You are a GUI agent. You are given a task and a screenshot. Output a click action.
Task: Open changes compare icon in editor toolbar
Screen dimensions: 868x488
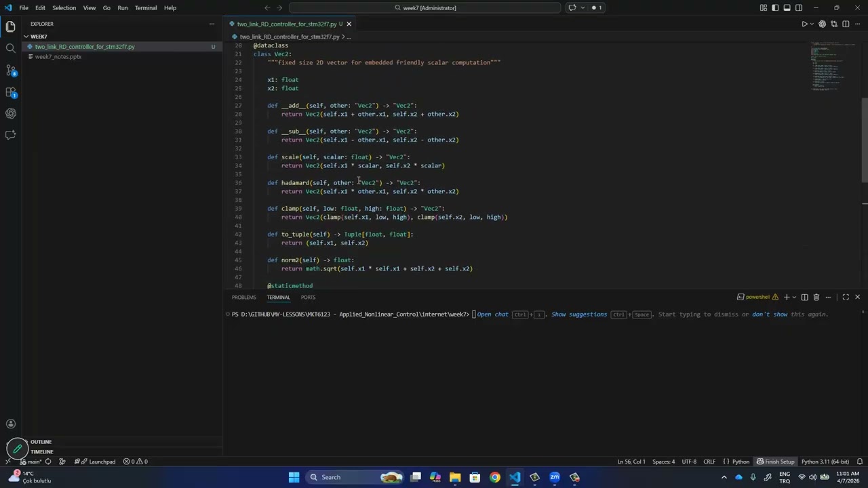point(834,24)
